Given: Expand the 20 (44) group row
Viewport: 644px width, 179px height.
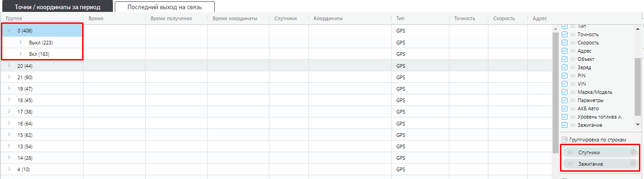Looking at the screenshot, I should (x=9, y=65).
